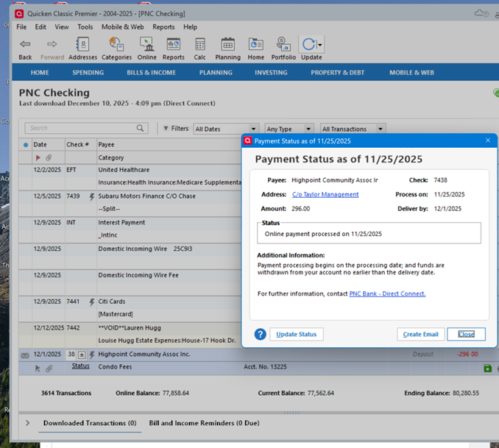
Task: Click the Quicken logo in the dialog title bar
Action: (x=248, y=141)
